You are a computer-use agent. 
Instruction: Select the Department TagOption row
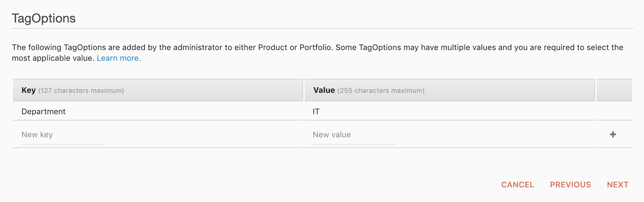158,111
